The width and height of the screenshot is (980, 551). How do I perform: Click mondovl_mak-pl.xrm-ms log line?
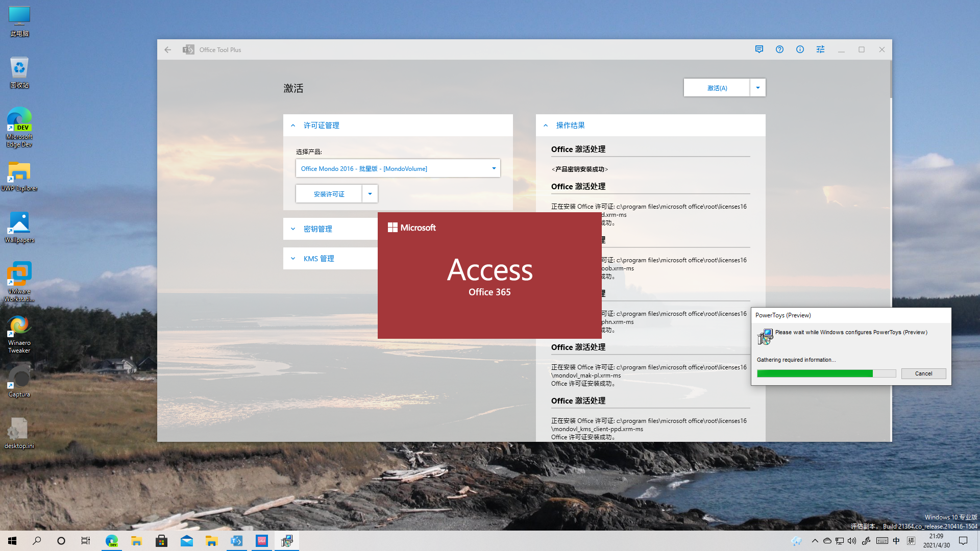[586, 375]
